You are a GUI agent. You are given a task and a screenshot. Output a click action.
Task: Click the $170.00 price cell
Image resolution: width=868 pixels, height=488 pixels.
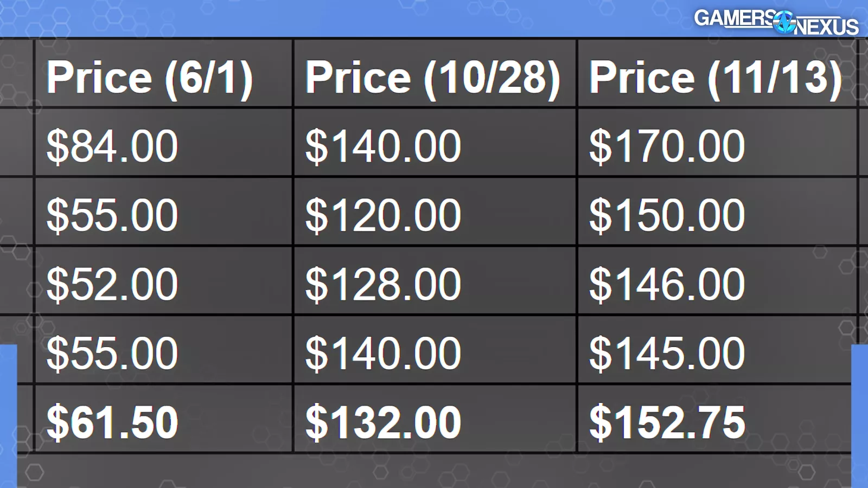(667, 146)
